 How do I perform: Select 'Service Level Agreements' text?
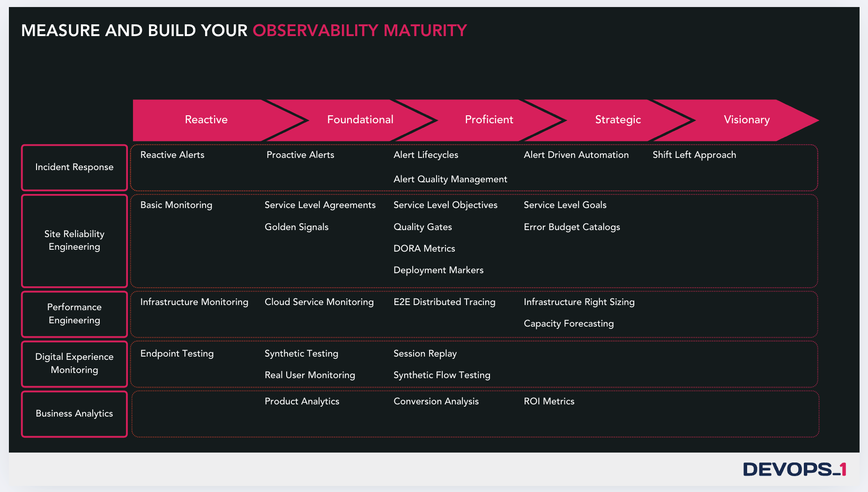click(x=320, y=205)
